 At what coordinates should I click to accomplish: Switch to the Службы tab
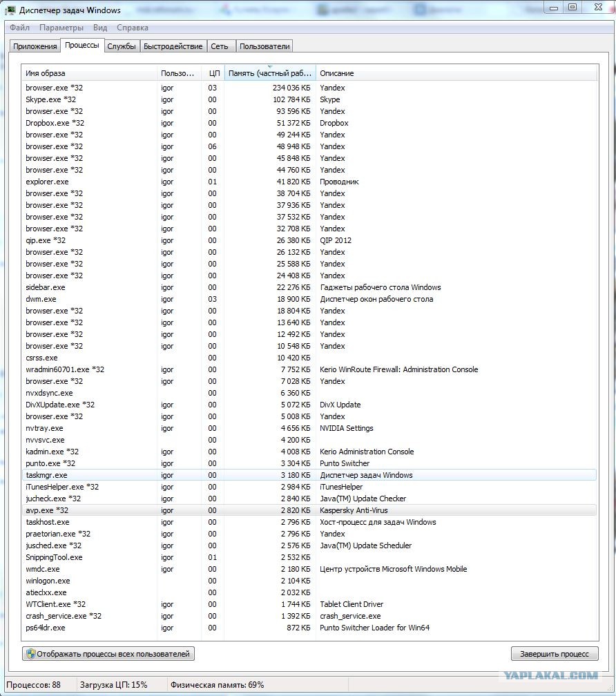pos(122,46)
